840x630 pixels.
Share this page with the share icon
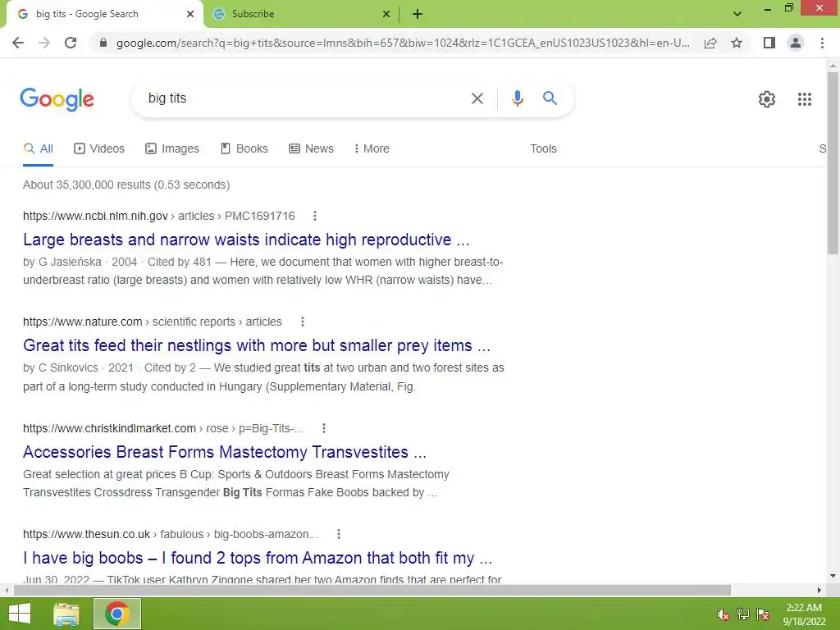[710, 43]
